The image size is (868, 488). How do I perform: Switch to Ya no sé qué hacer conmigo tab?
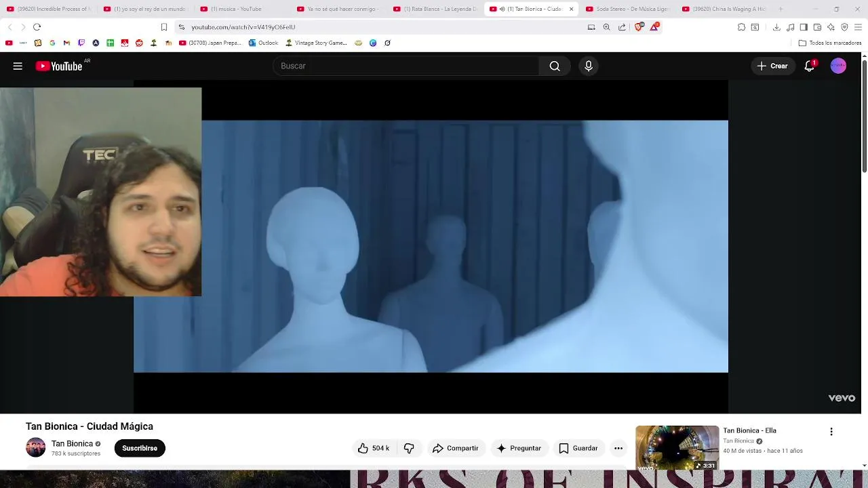point(338,9)
